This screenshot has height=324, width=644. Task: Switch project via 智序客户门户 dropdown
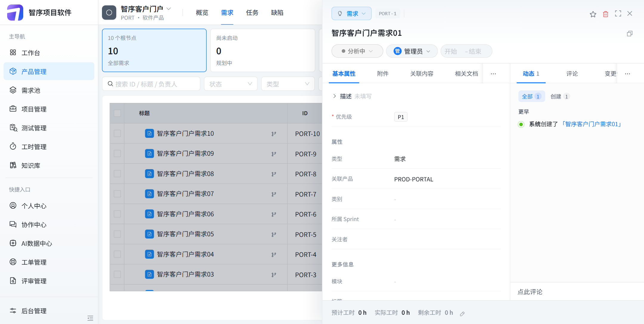(146, 9)
